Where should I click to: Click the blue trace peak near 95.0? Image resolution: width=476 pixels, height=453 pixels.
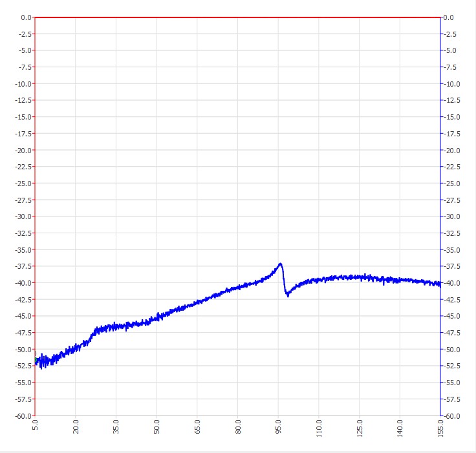(x=281, y=264)
